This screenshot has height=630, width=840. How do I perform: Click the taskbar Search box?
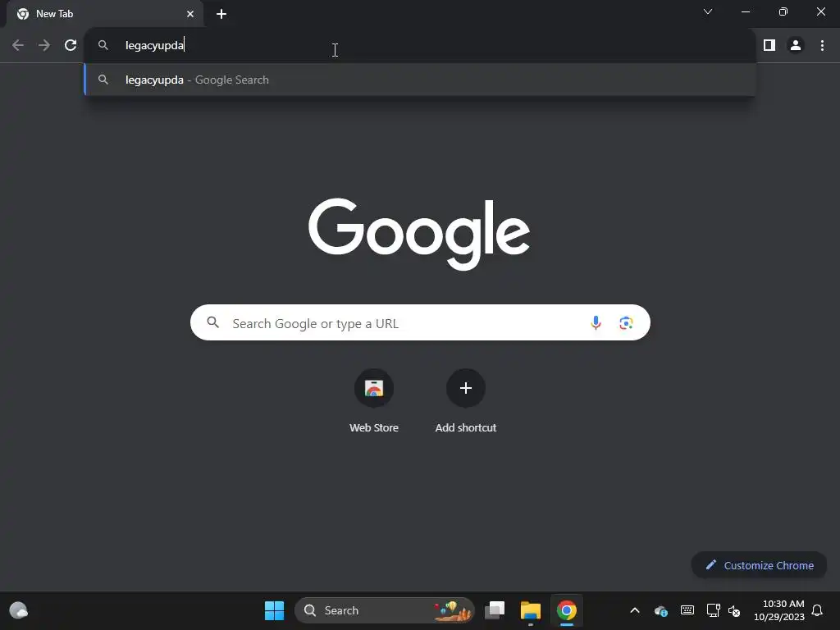[384, 610]
